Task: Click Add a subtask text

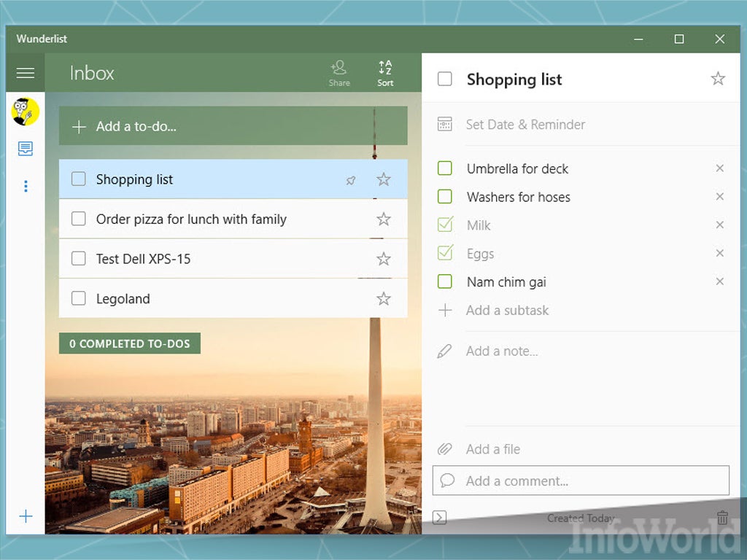Action: click(x=508, y=311)
